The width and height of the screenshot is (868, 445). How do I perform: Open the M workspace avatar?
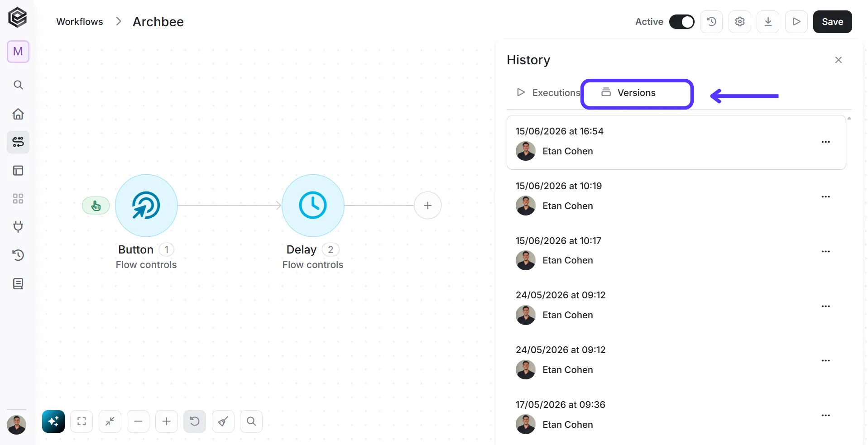pyautogui.click(x=18, y=52)
